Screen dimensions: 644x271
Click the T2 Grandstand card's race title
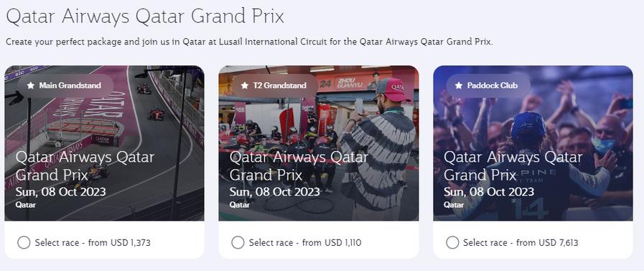pos(299,166)
